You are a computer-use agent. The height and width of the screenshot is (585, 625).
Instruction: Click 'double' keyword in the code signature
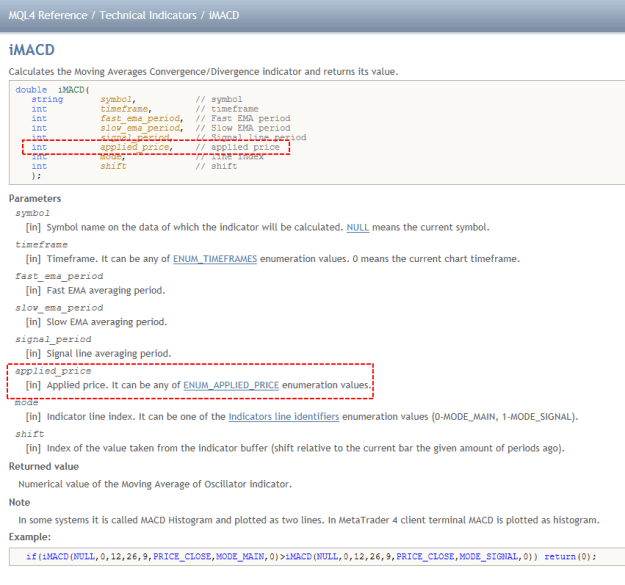(x=31, y=90)
